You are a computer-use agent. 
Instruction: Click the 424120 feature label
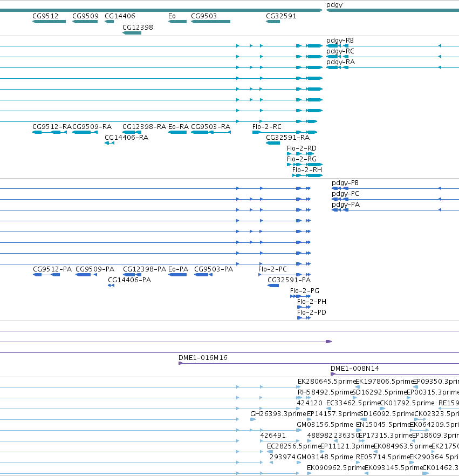[x=310, y=403]
